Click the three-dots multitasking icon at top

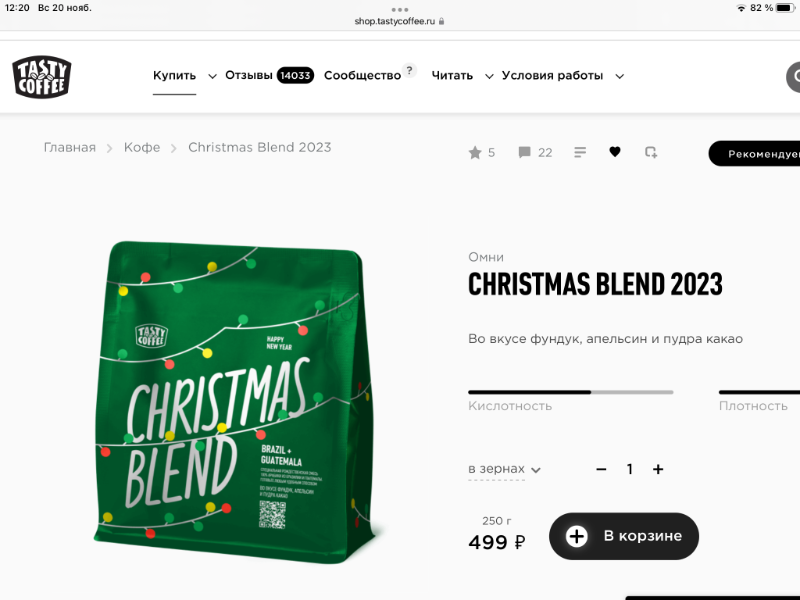[x=400, y=10]
